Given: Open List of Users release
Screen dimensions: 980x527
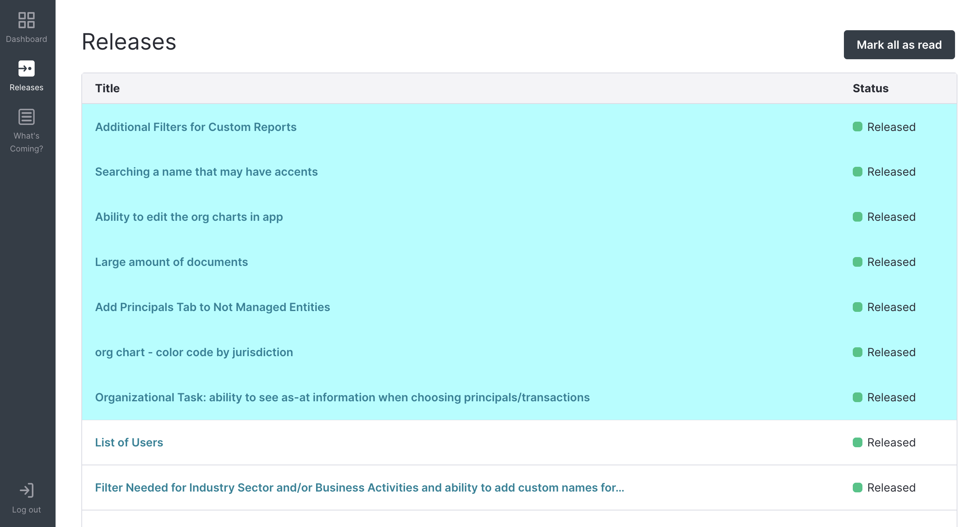Looking at the screenshot, I should tap(129, 442).
